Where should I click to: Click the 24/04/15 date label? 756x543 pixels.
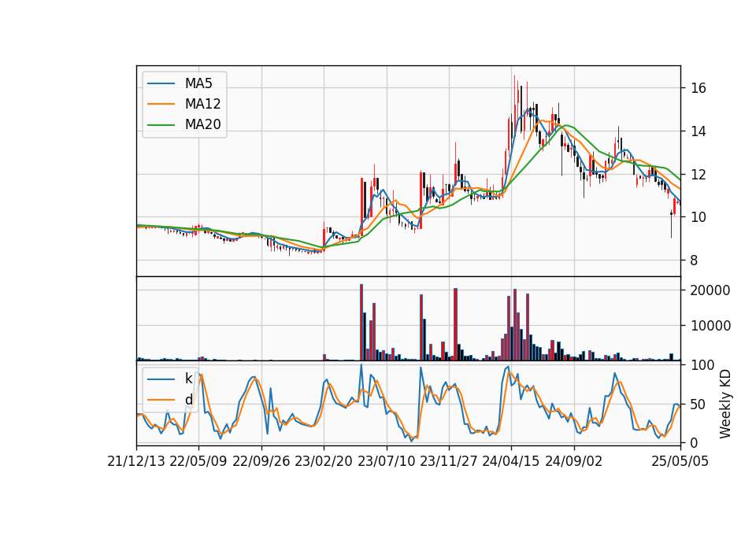511,461
